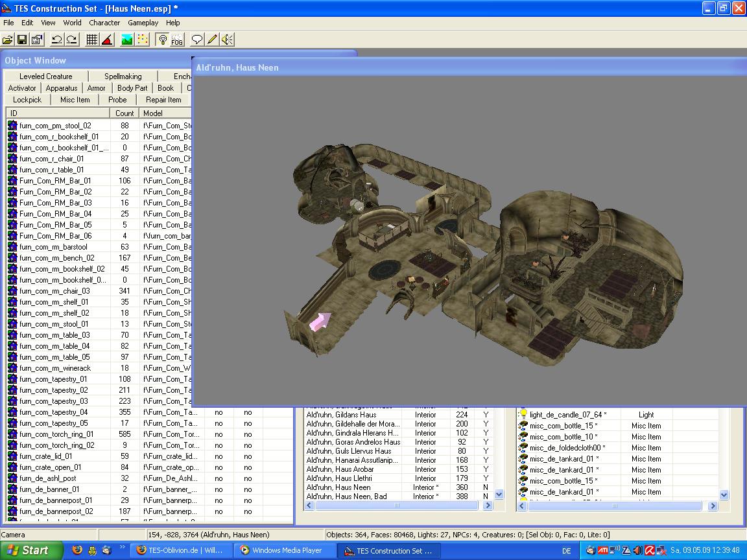Click the Undo arrow icon
Image resolution: width=747 pixels, height=560 pixels.
pyautogui.click(x=57, y=40)
